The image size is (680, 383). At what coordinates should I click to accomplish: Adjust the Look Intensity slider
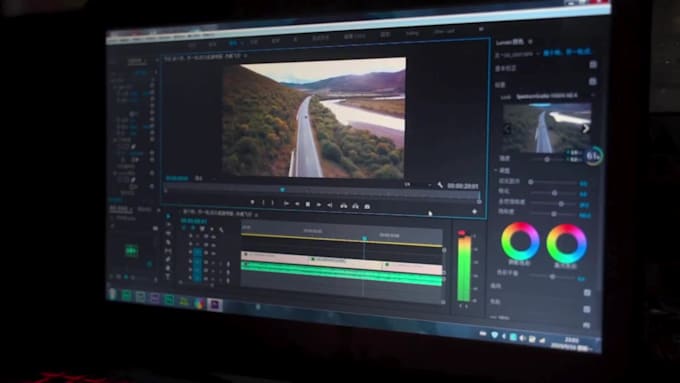coord(547,159)
